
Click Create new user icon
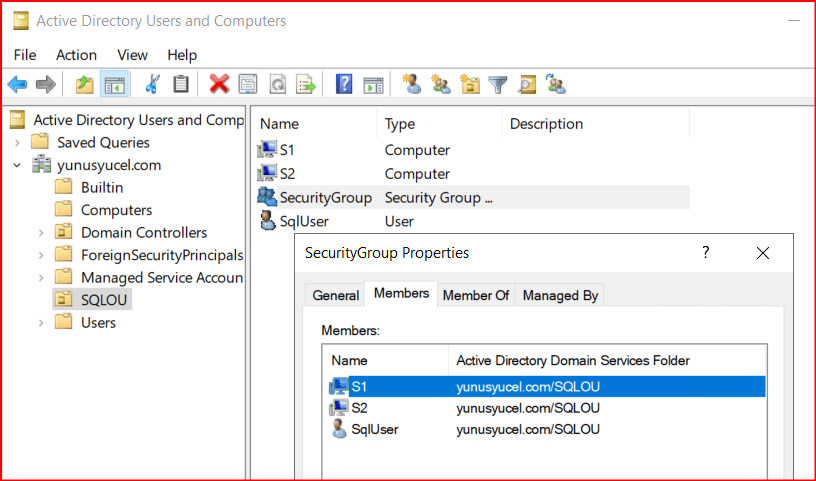[x=411, y=85]
